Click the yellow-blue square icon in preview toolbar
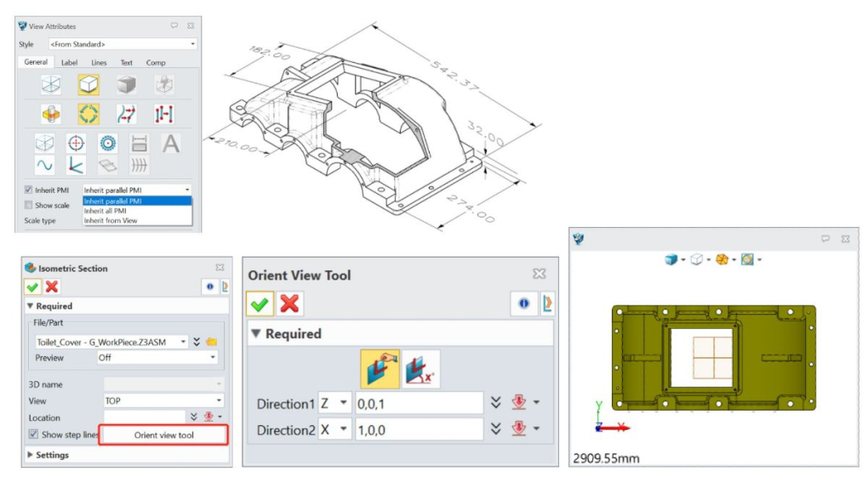 point(747,259)
